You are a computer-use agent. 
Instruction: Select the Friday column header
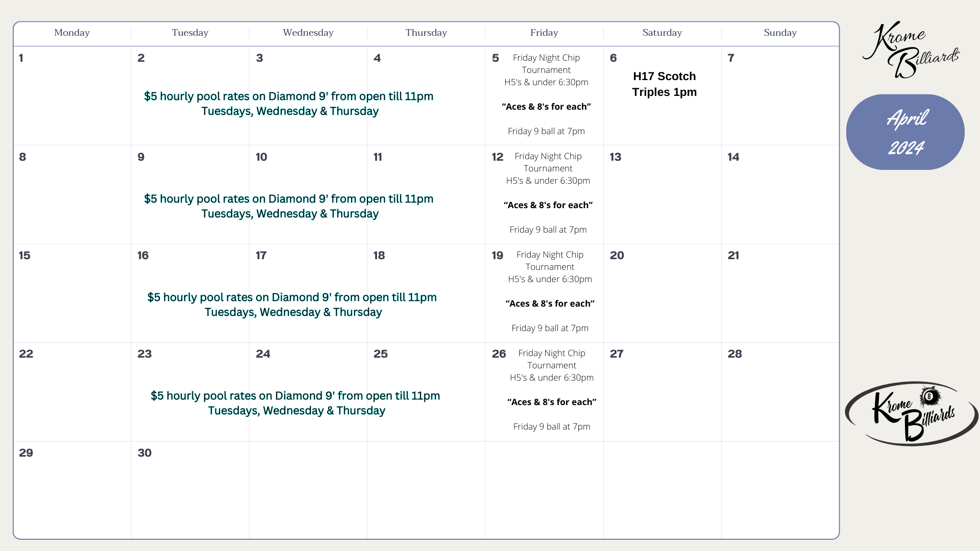(x=544, y=33)
